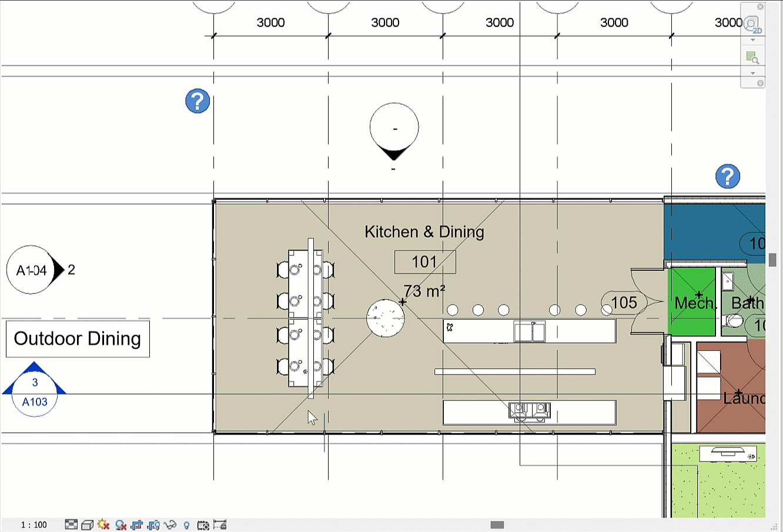The height and width of the screenshot is (532, 783).
Task: Select the long dining table with chairs
Action: point(306,318)
